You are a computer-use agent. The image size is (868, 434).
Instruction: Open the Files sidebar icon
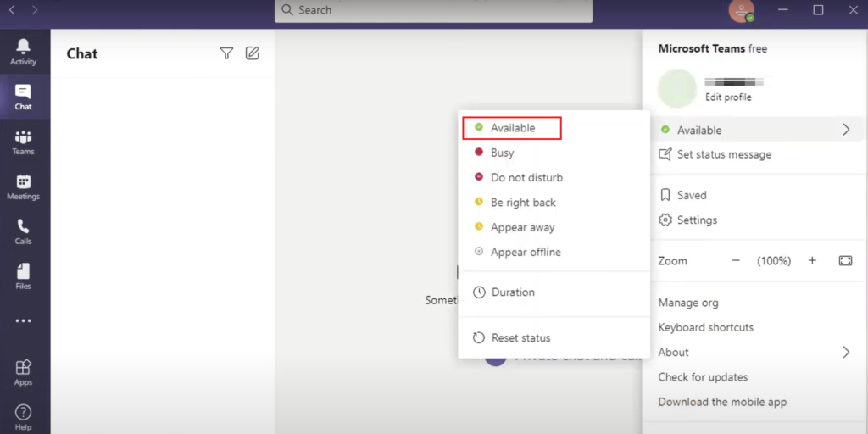23,271
